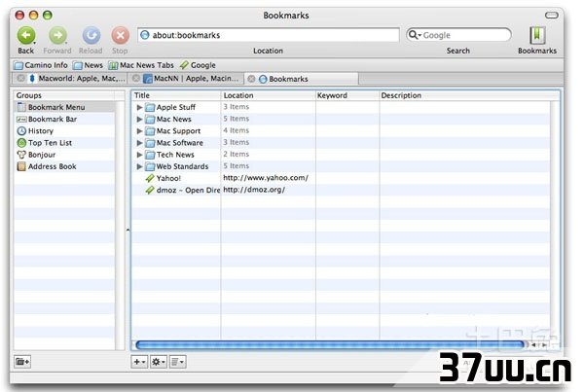Expand the Apple Stuff folder
584x392 pixels.
tap(139, 107)
